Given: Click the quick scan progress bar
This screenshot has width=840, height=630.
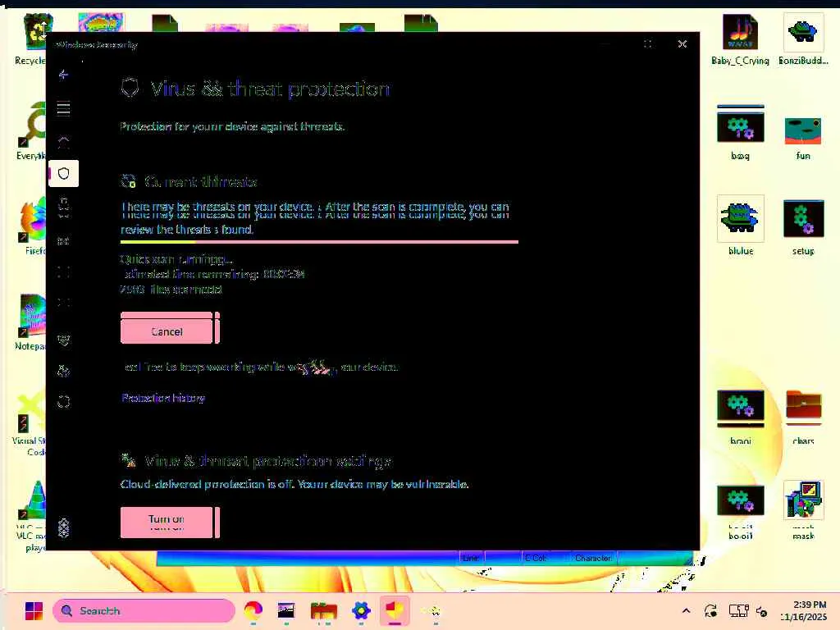Looking at the screenshot, I should point(319,242).
